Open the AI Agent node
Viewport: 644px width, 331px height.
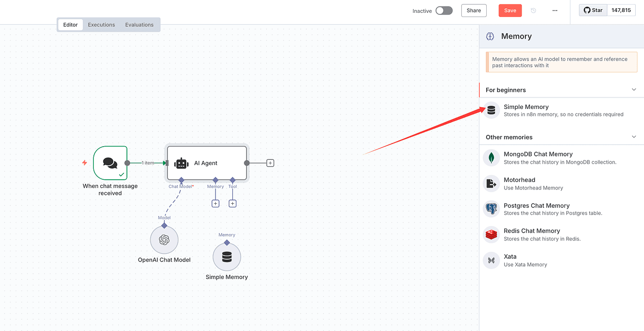207,163
